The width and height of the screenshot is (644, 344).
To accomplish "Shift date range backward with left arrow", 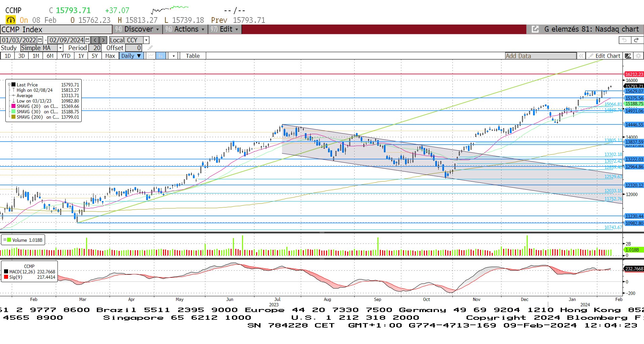I will pos(95,40).
